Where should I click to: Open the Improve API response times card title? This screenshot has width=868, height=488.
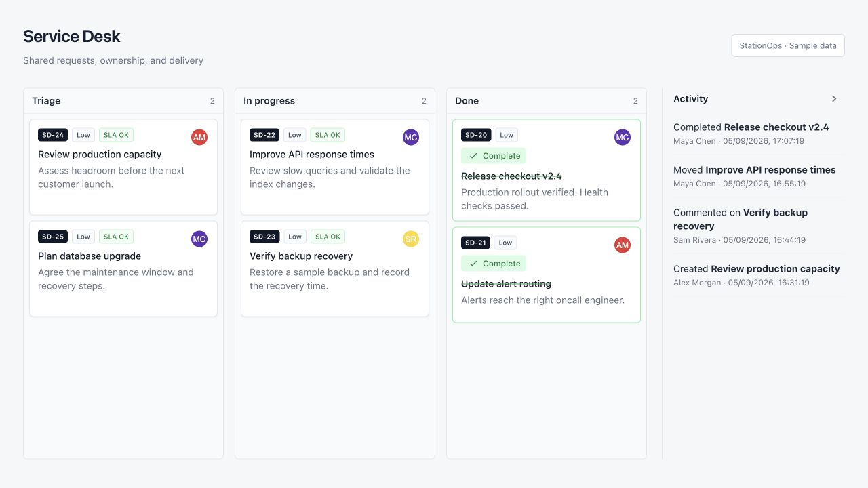pos(312,155)
